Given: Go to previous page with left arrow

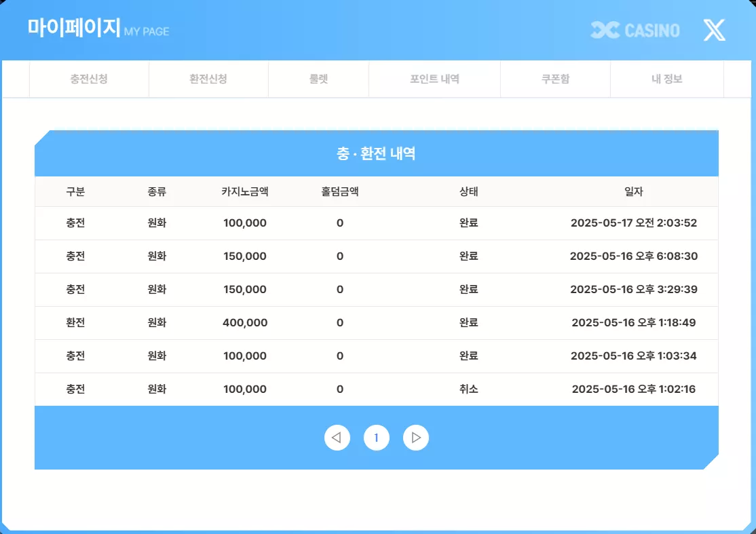Looking at the screenshot, I should click(337, 438).
